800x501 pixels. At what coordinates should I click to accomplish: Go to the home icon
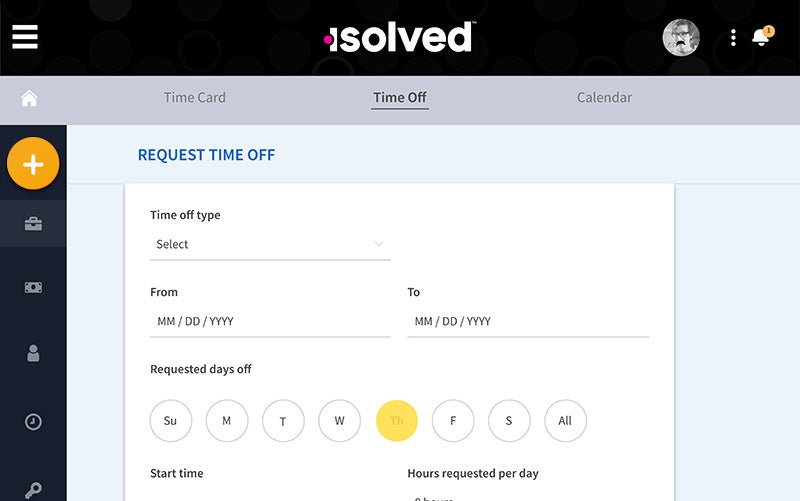[29, 98]
